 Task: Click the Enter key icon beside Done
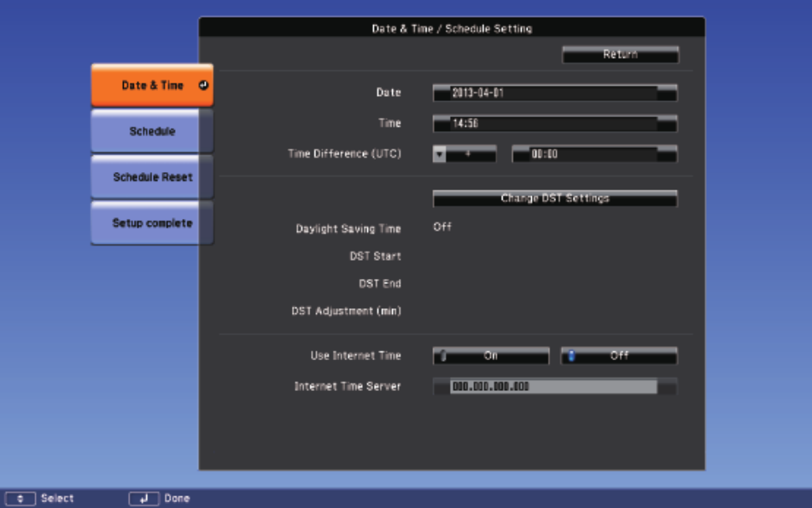[x=144, y=499]
